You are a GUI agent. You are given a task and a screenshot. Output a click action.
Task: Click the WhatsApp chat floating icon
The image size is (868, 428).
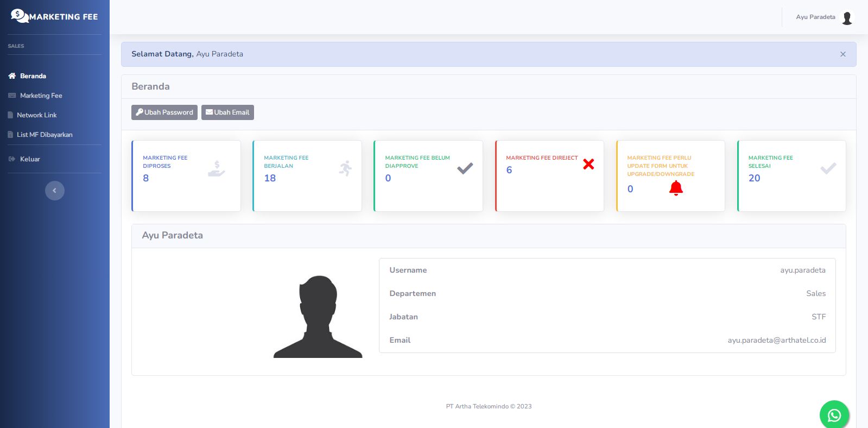point(834,415)
